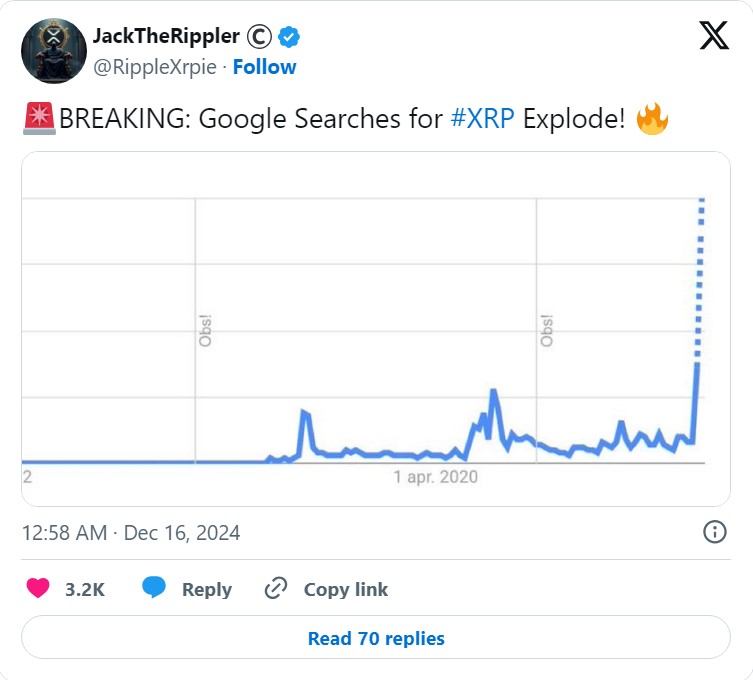
Task: Click the X logo in the corner
Action: (x=713, y=36)
